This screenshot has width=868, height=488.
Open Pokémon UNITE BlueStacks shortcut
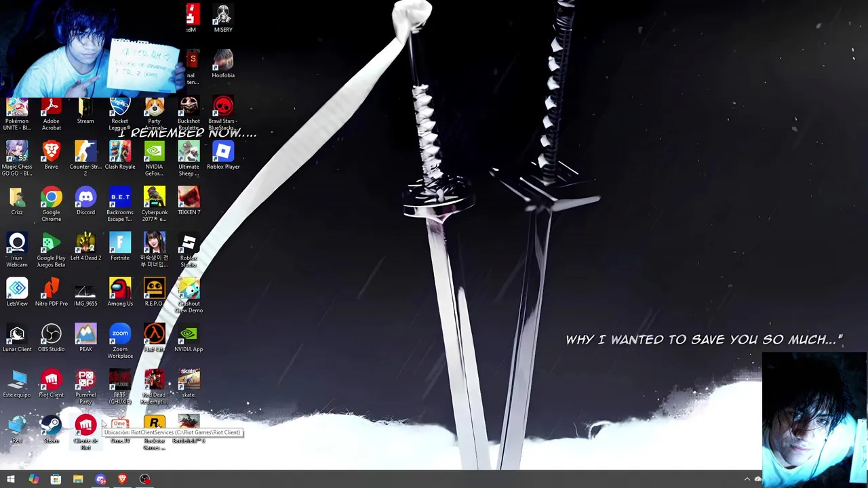point(17,114)
